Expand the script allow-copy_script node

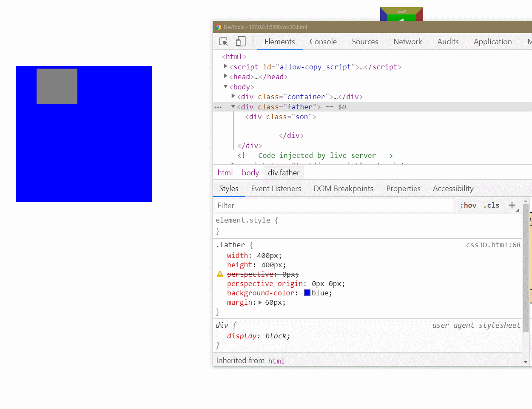(225, 66)
